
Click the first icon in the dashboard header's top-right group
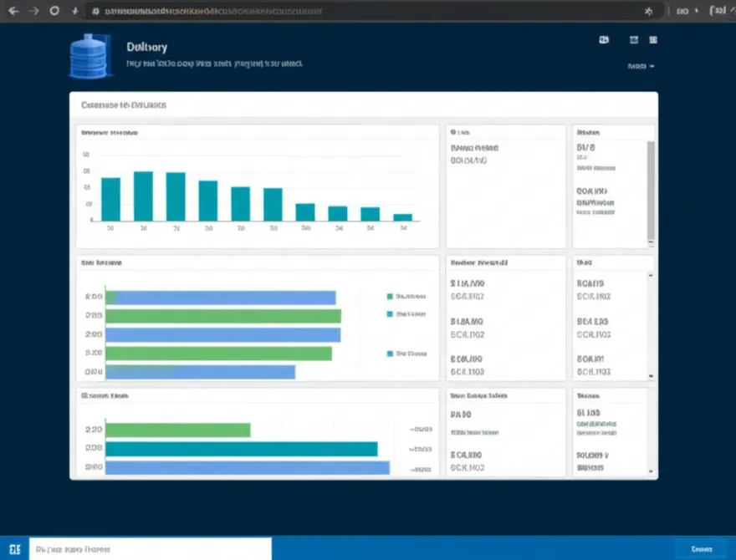pyautogui.click(x=604, y=40)
